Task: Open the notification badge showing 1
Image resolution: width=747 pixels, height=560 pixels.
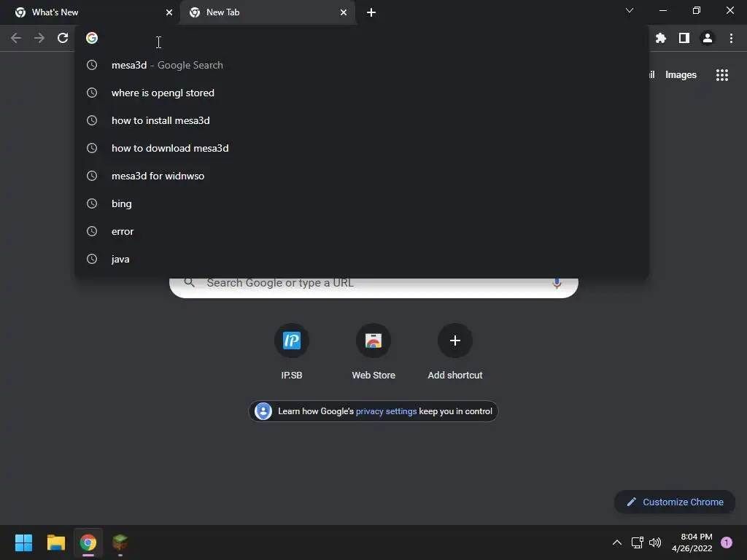Action: pyautogui.click(x=726, y=542)
